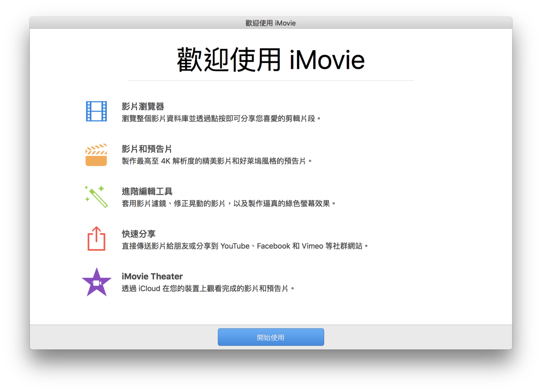542x392 pixels.
Task: Select the 快速分享 heading
Action: (x=139, y=234)
